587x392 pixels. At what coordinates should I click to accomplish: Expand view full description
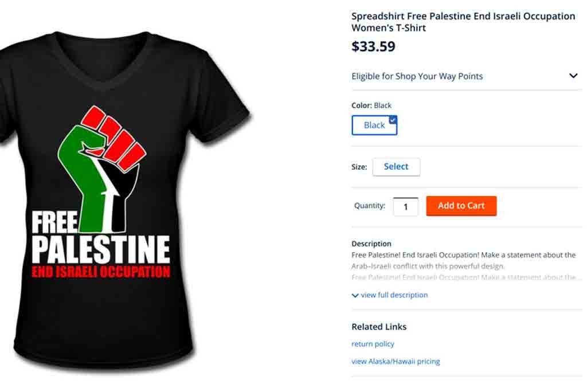pos(394,295)
